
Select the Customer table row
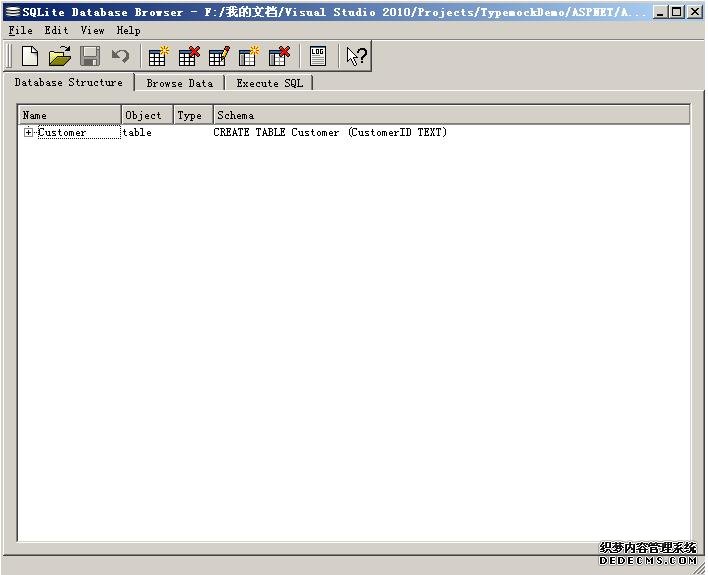[62, 133]
